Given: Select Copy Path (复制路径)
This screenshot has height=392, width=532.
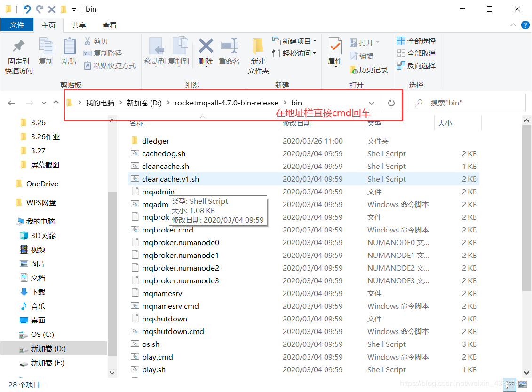Looking at the screenshot, I should coord(103,53).
